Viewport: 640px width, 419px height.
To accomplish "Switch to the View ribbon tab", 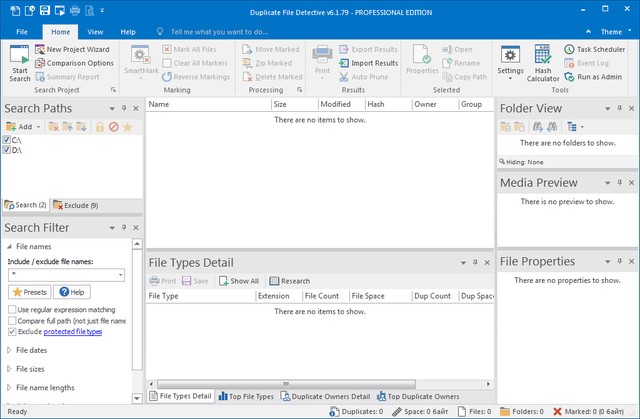I will click(x=94, y=32).
